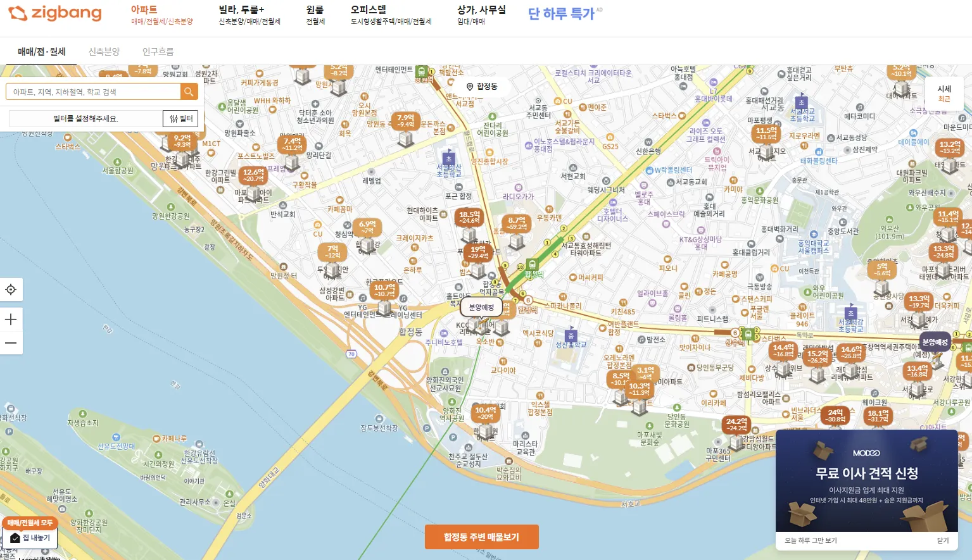
Task: Expand the 필터를 설정해주세요 filter field
Action: [85, 118]
